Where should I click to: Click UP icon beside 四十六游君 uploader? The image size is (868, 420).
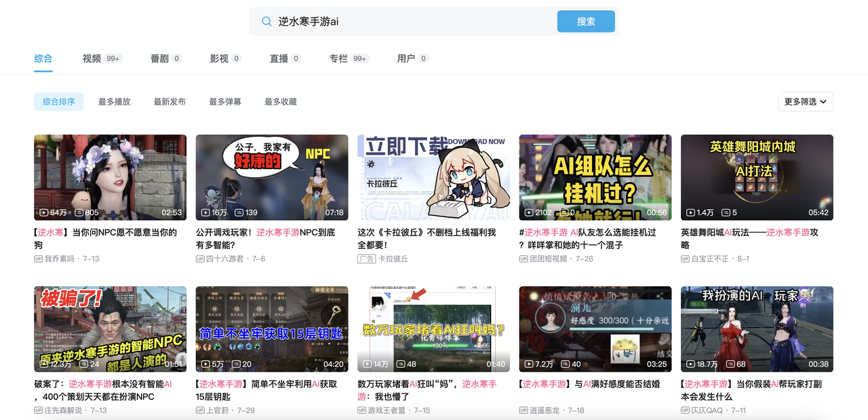pyautogui.click(x=200, y=259)
